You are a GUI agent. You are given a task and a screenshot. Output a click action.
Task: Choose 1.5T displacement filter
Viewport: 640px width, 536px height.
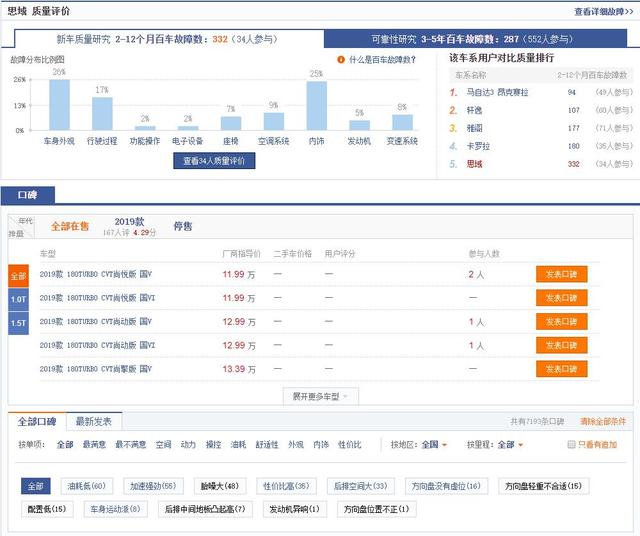click(18, 323)
